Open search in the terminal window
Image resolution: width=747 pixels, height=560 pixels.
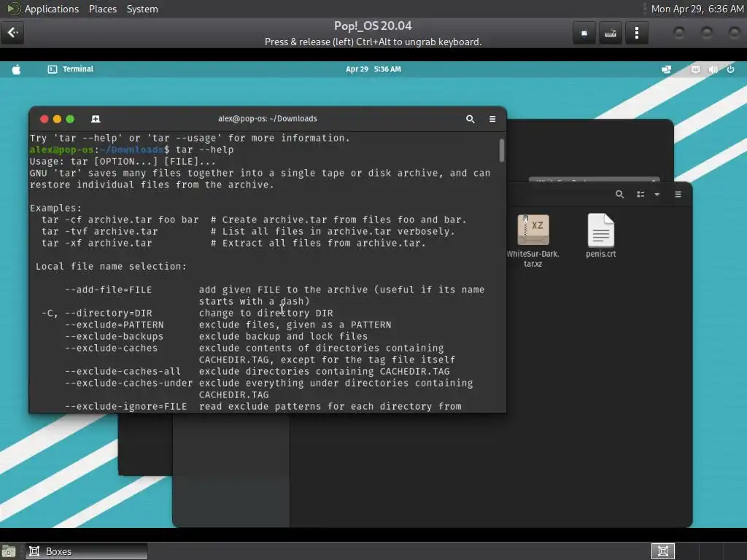471,119
